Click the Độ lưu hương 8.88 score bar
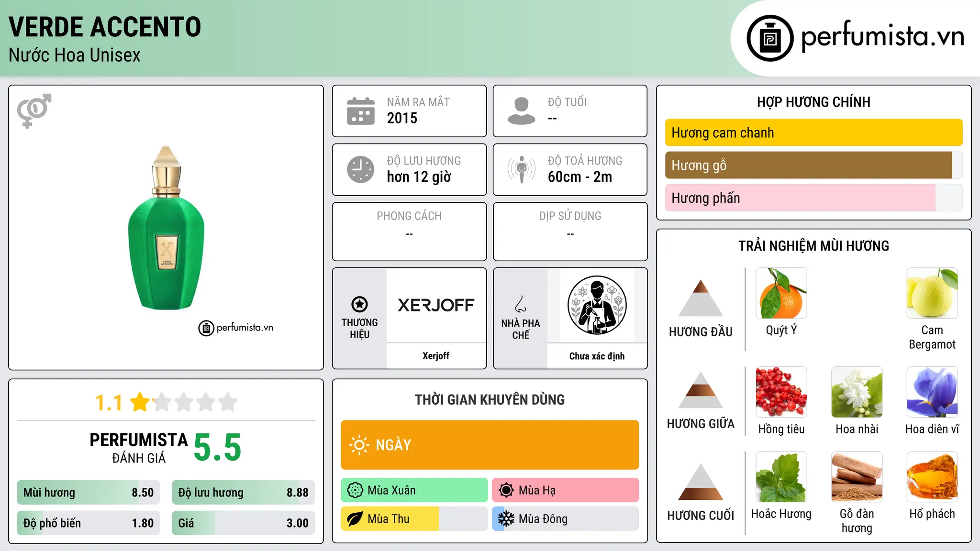 [x=243, y=492]
